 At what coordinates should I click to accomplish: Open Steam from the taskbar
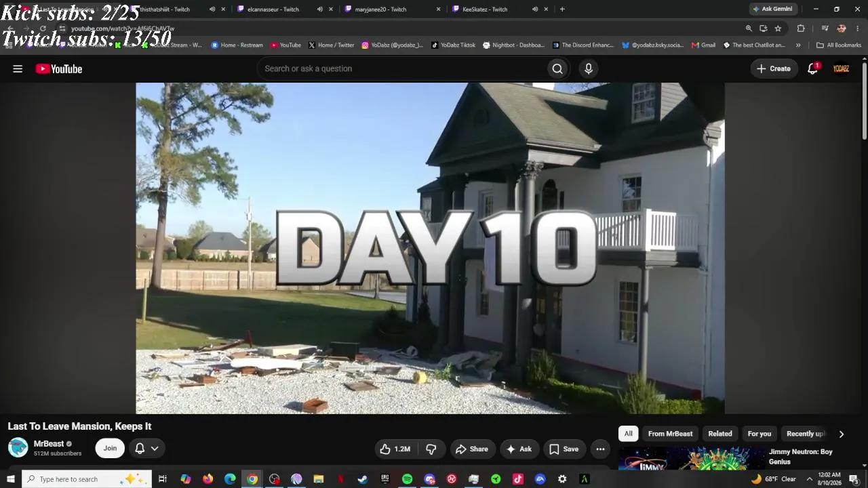click(x=363, y=479)
